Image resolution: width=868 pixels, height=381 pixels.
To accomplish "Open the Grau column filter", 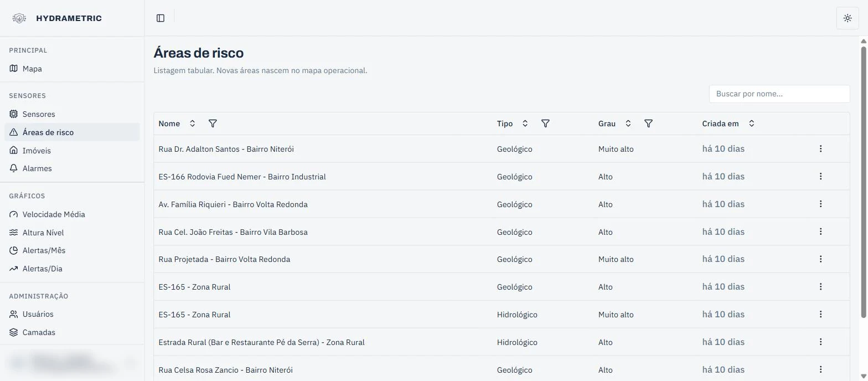I will [x=648, y=123].
